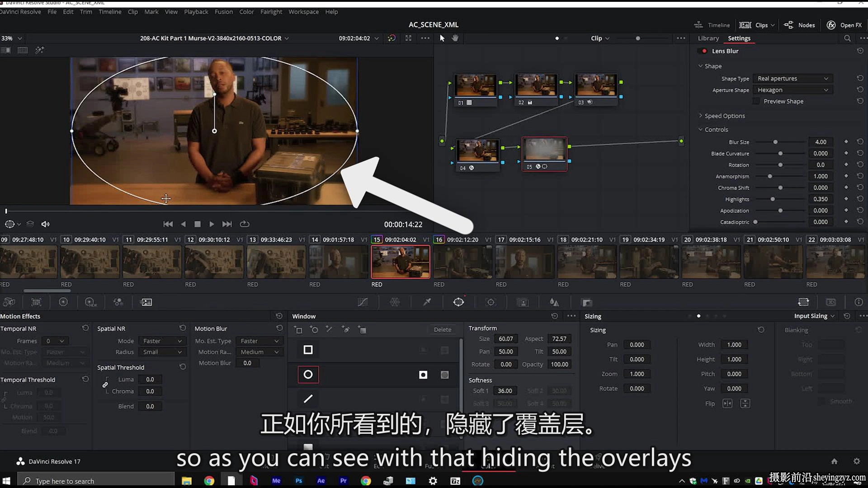Open the Window palette icon
This screenshot has height=488, width=868.
[458, 302]
